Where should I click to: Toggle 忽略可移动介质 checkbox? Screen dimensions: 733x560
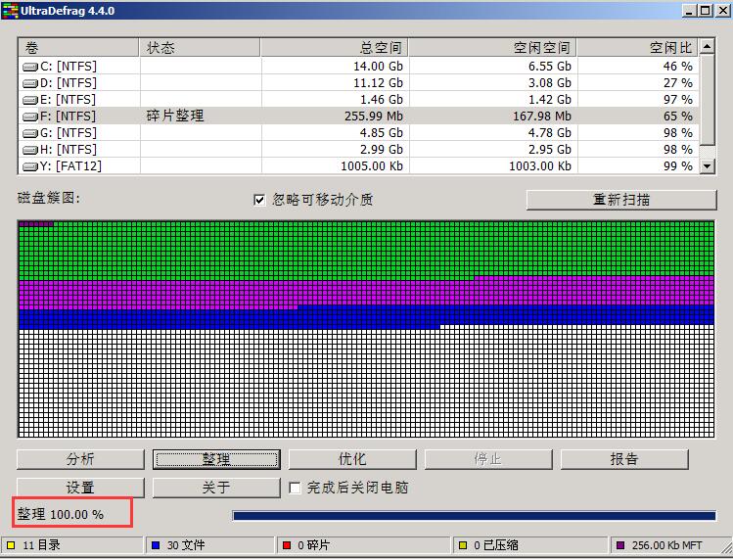pyautogui.click(x=259, y=200)
